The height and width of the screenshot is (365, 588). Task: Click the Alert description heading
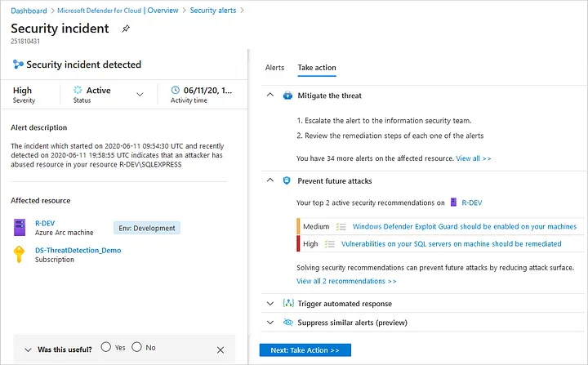point(39,127)
